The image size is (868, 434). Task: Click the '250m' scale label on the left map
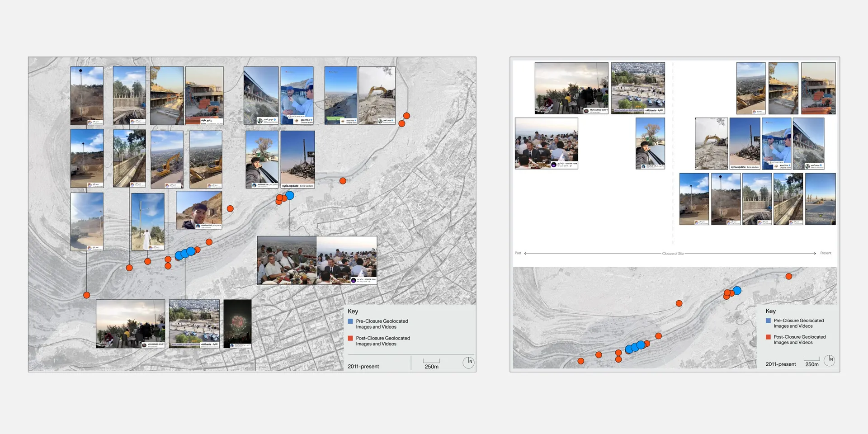(x=432, y=367)
